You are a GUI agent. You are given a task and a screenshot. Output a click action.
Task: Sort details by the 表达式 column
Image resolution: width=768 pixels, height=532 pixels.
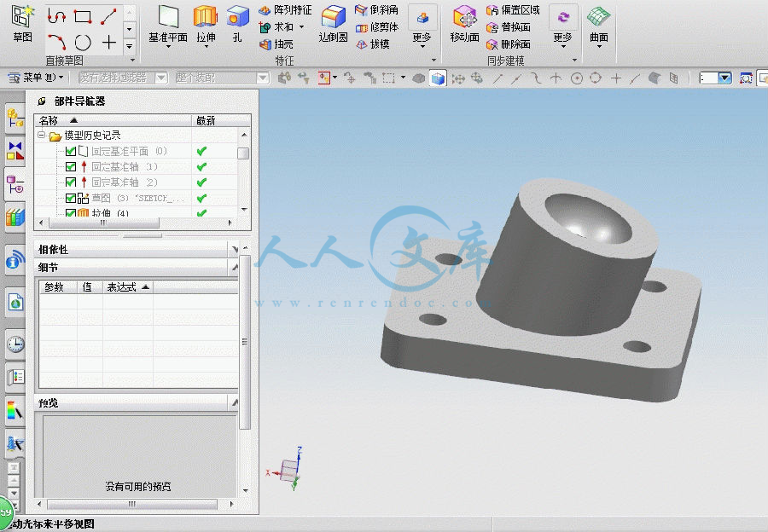point(128,287)
